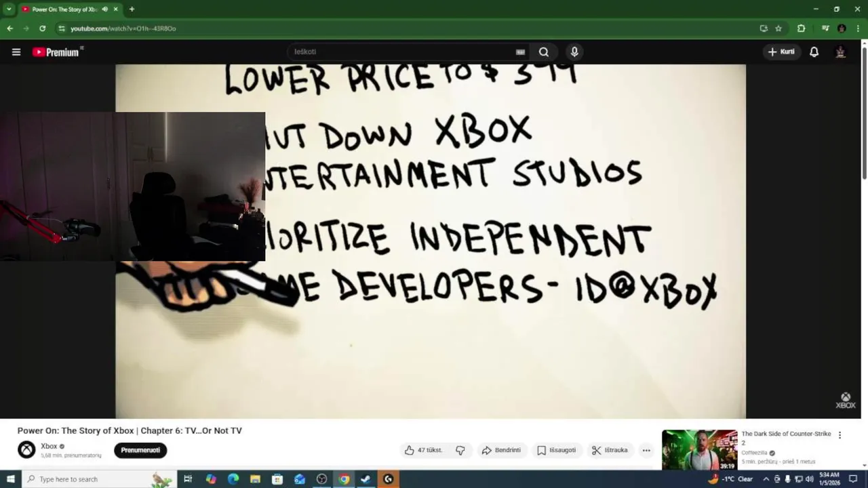Image resolution: width=868 pixels, height=488 pixels.
Task: View site information icon in address bar
Action: coord(62,28)
